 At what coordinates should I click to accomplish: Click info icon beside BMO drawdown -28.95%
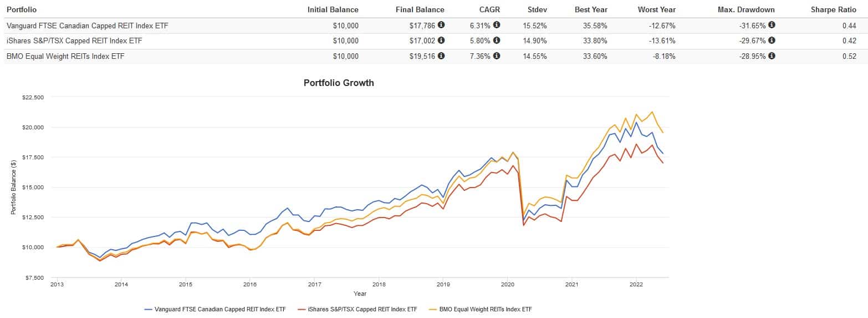772,56
